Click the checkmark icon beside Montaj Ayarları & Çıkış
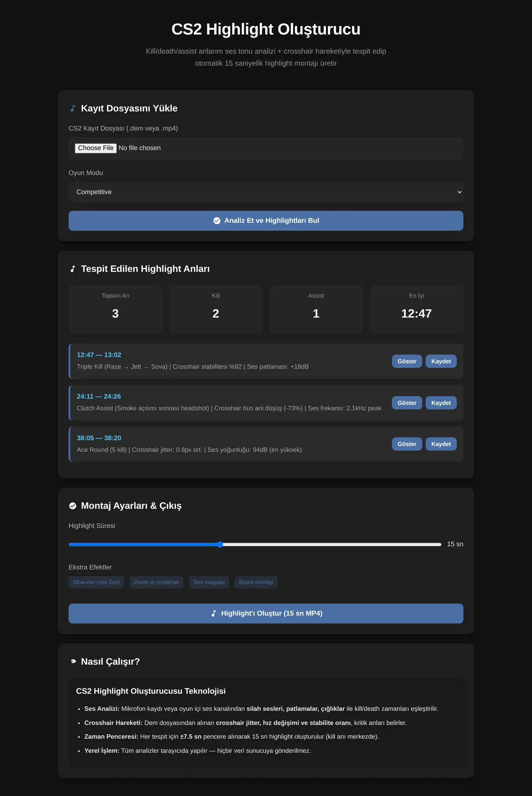Image resolution: width=532 pixels, height=796 pixels. [x=73, y=506]
